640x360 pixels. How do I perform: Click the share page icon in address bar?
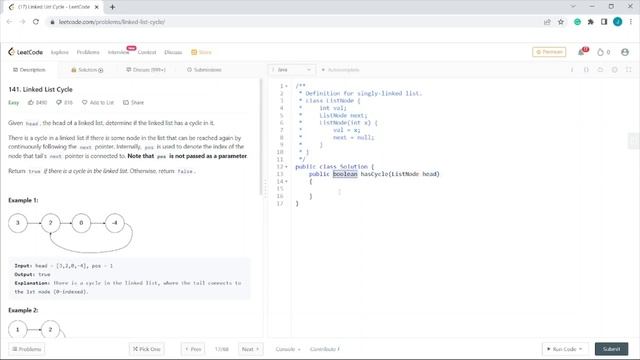point(547,22)
